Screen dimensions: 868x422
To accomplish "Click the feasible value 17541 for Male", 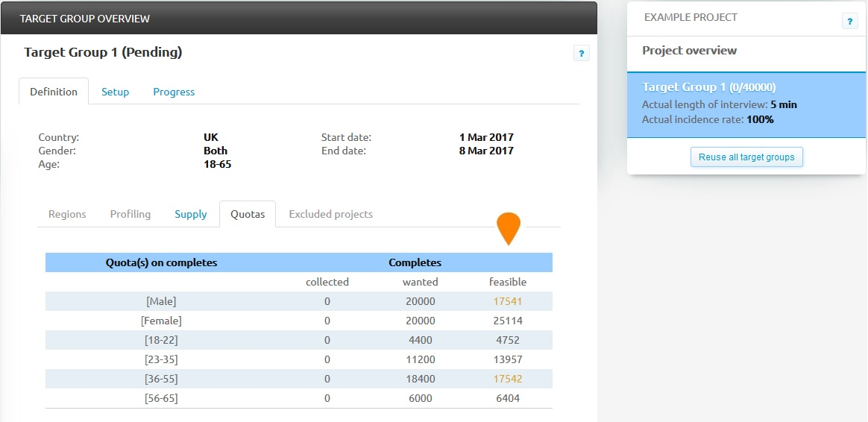I will pyautogui.click(x=507, y=301).
